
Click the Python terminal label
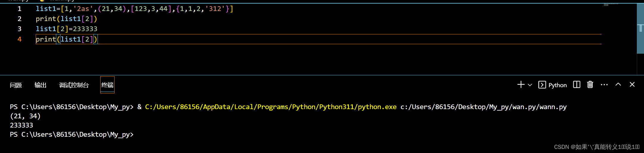click(x=557, y=85)
